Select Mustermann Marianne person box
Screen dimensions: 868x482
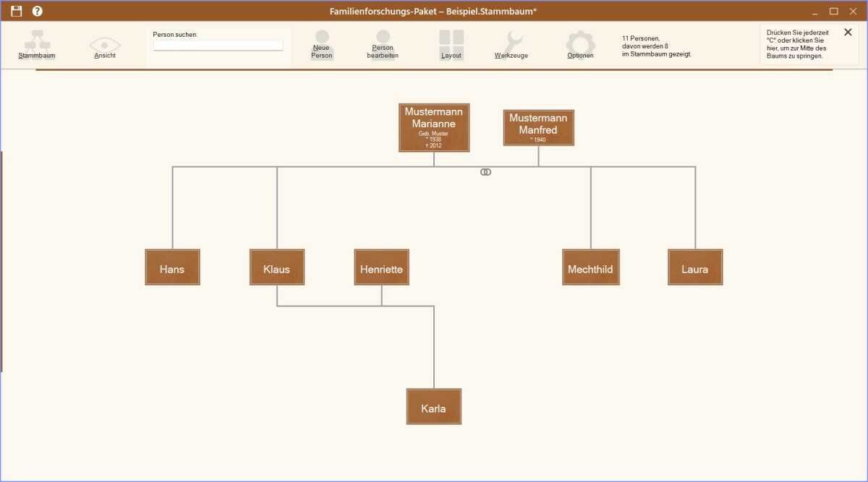[x=434, y=127]
